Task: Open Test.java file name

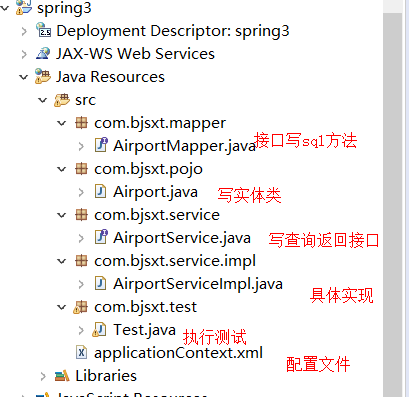Action: tap(145, 330)
